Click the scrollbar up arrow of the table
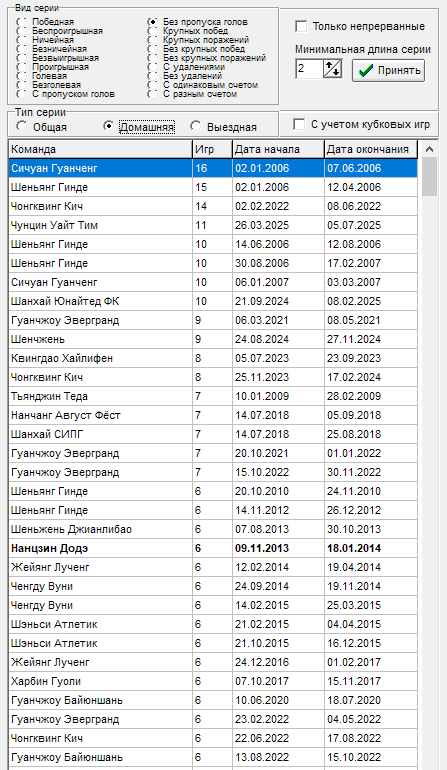The width and height of the screenshot is (447, 770). tap(429, 149)
